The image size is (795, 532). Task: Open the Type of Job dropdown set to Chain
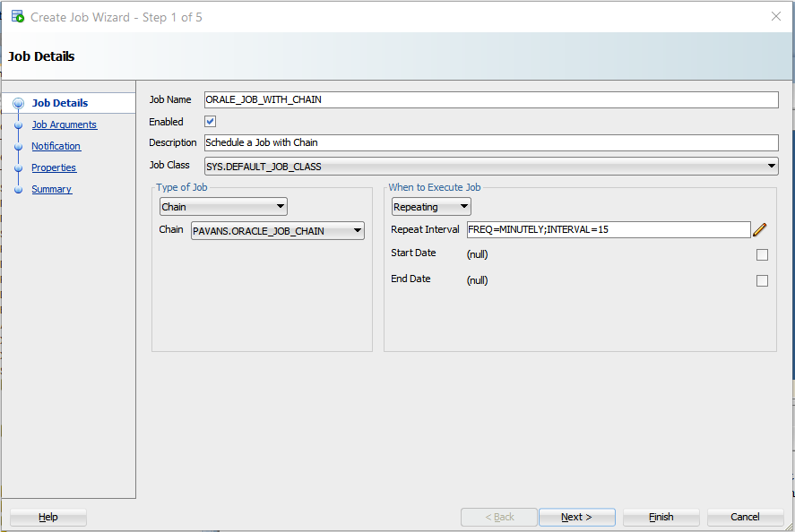(223, 207)
